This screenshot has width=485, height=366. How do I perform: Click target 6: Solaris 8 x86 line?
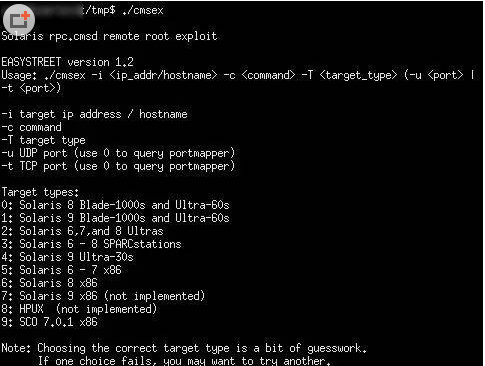click(x=49, y=283)
